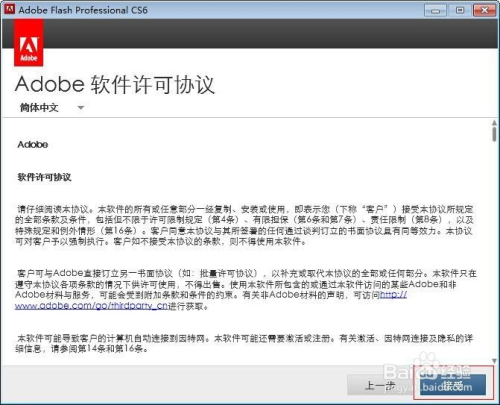Click paragraph starting 请仔细阅读本协议
The width and height of the screenshot is (500, 405).
pos(244,225)
